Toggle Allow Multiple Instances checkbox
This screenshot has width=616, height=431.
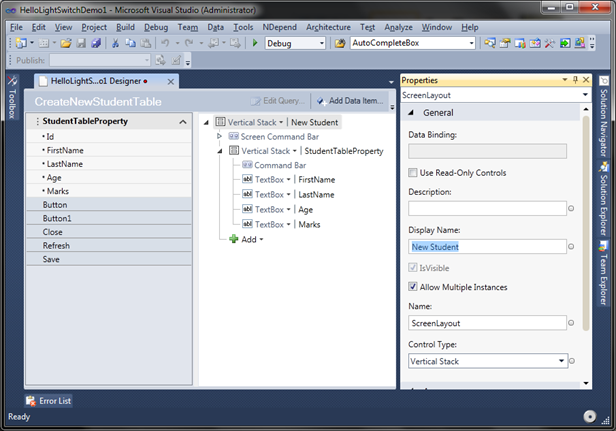412,286
